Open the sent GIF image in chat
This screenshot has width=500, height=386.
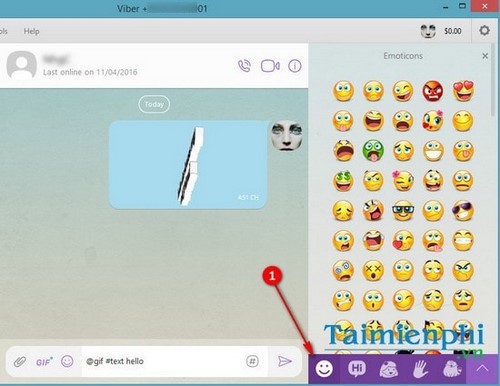coord(188,165)
